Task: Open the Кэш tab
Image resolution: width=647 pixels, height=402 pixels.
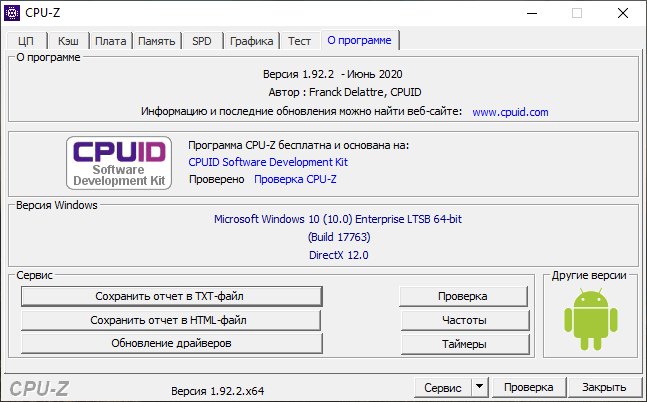Action: point(68,41)
